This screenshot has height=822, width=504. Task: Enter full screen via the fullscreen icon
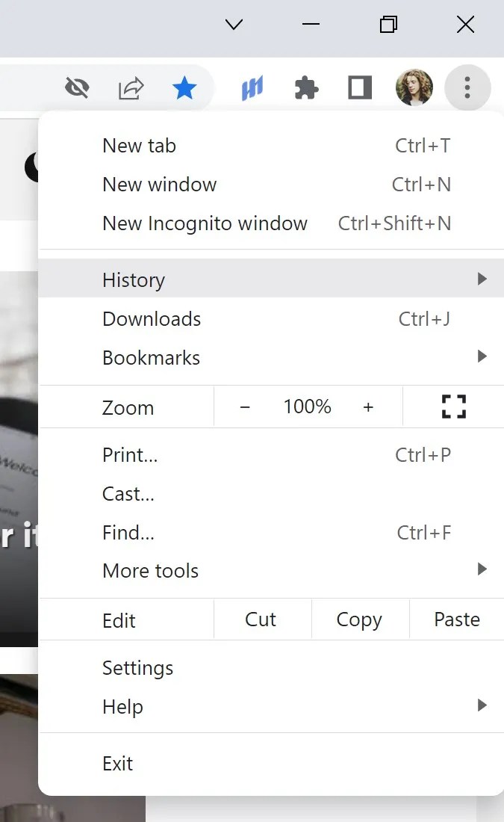[x=453, y=406]
